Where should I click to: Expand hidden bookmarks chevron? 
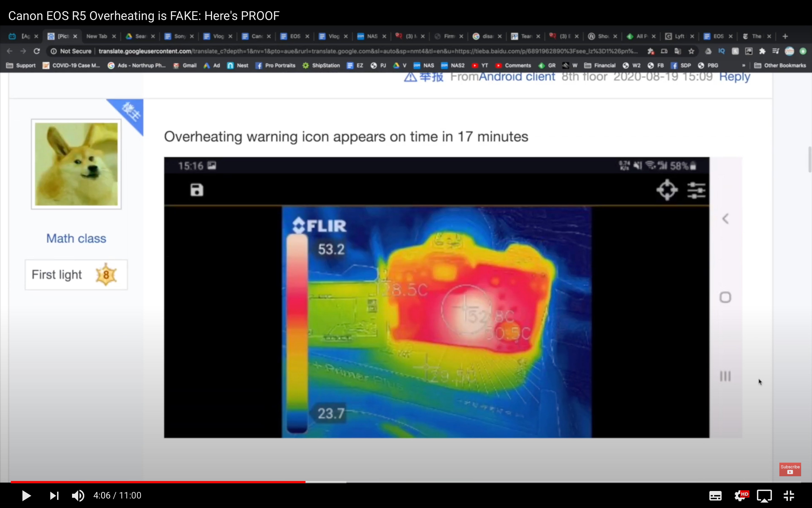point(743,66)
